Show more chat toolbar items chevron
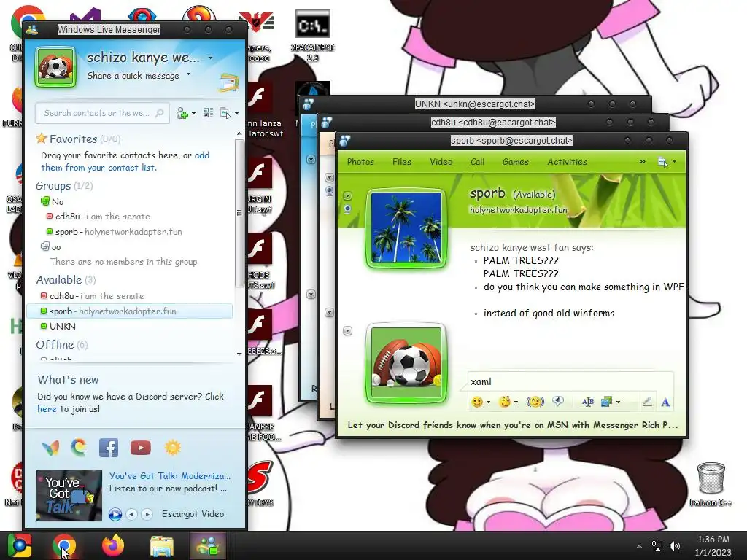The image size is (747, 560). pos(642,161)
